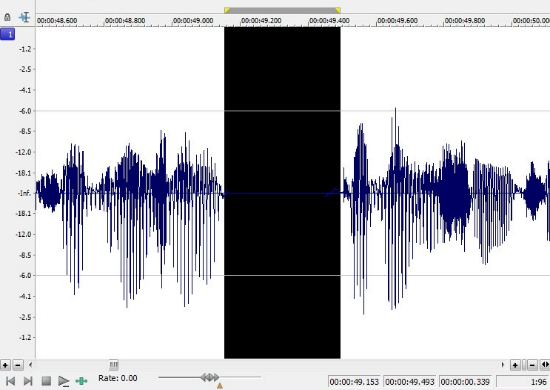The width and height of the screenshot is (550, 390).
Task: Click the loop region end marker
Action: click(x=337, y=10)
